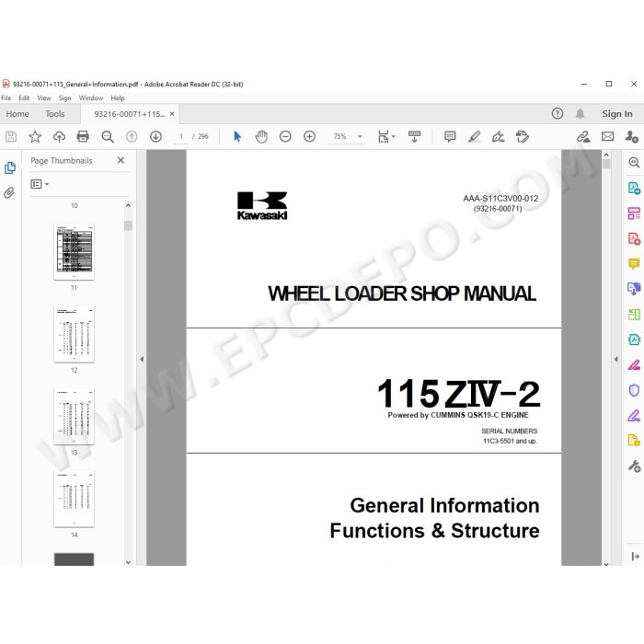Viewport: 644px width, 644px height.
Task: Close Page Thumbnails panel
Action: (121, 160)
